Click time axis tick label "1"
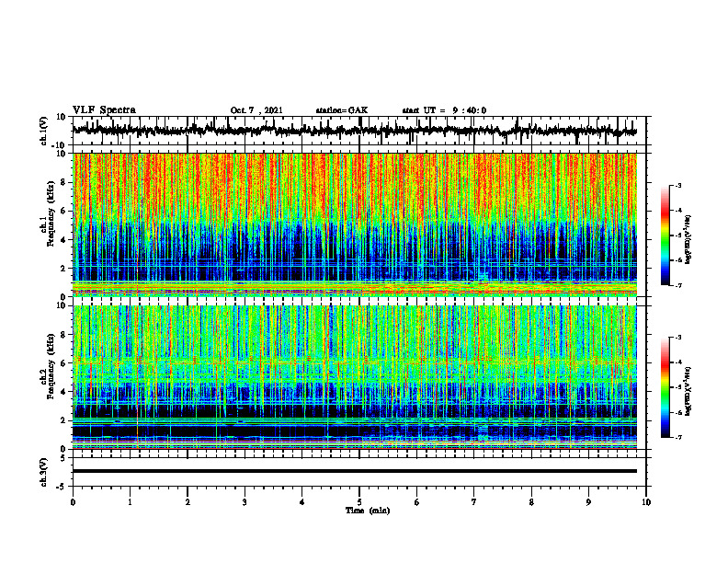728x563 pixels. click(130, 502)
